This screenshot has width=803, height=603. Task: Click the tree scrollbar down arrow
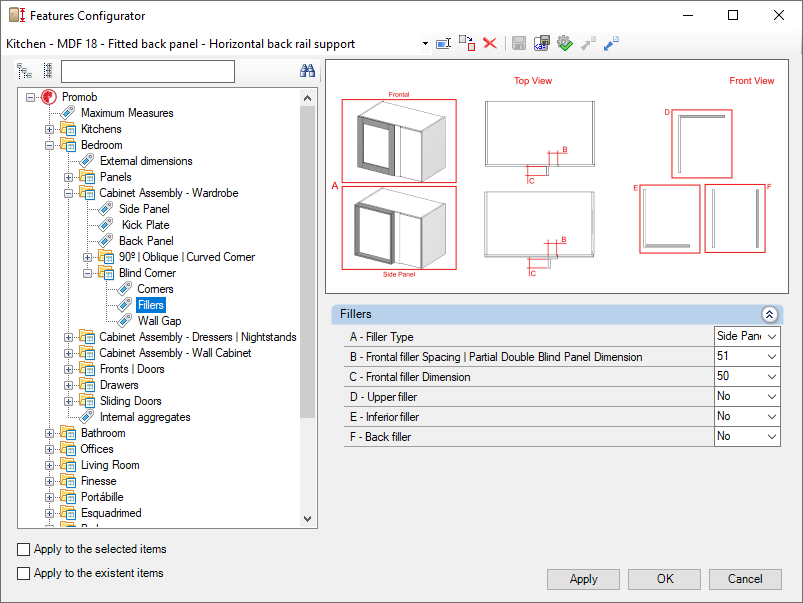coord(307,518)
